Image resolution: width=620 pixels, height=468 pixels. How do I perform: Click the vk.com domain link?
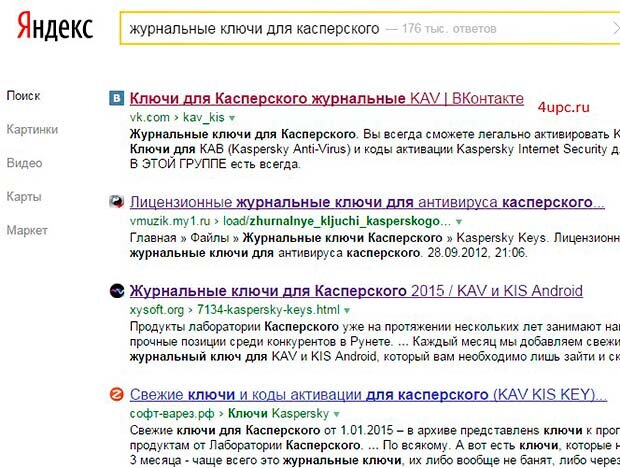click(x=149, y=117)
